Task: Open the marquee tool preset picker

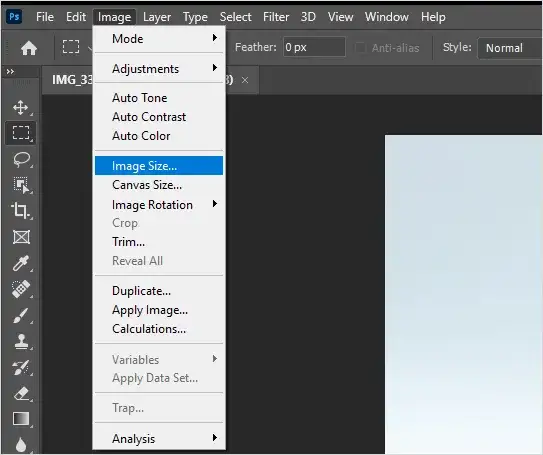Action: (x=90, y=48)
